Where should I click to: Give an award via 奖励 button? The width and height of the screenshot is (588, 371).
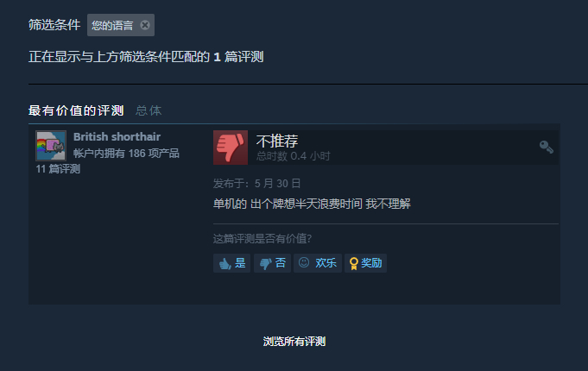pyautogui.click(x=365, y=263)
